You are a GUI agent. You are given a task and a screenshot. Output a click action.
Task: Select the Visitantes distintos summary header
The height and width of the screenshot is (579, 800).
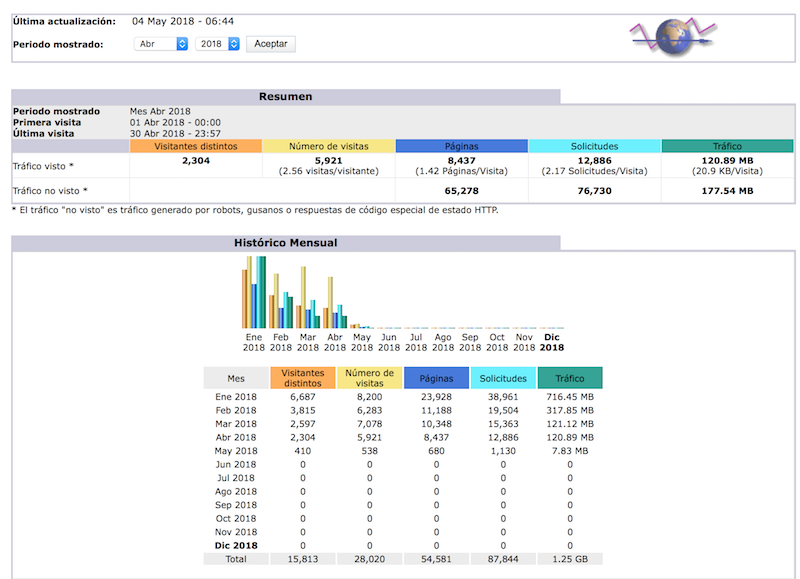196,146
